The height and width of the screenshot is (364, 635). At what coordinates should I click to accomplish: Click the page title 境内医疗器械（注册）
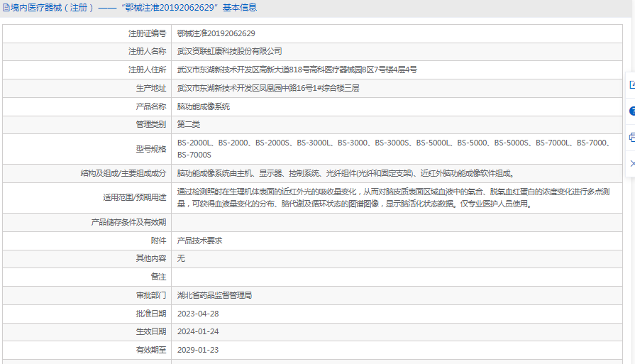[x=53, y=8]
